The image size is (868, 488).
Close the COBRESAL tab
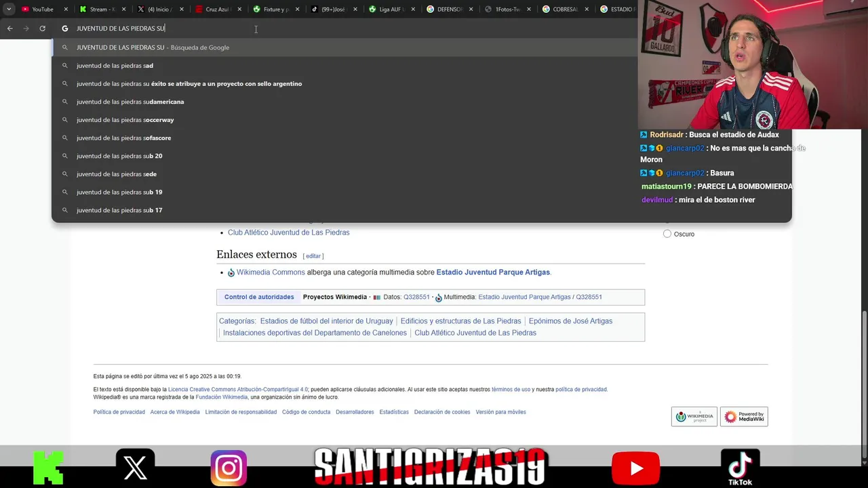click(587, 9)
